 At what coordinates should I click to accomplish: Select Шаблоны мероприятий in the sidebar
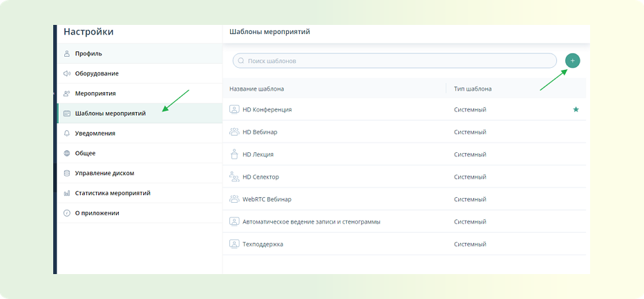click(140, 114)
